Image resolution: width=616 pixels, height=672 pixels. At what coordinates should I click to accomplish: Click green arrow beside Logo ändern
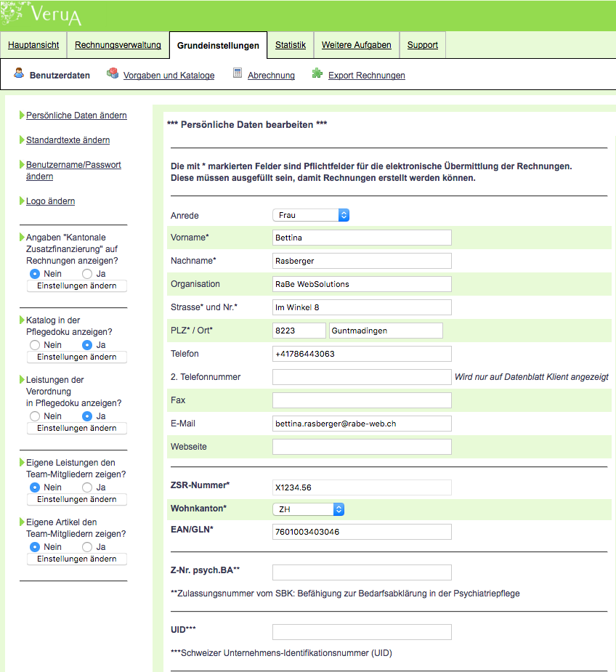pos(22,201)
